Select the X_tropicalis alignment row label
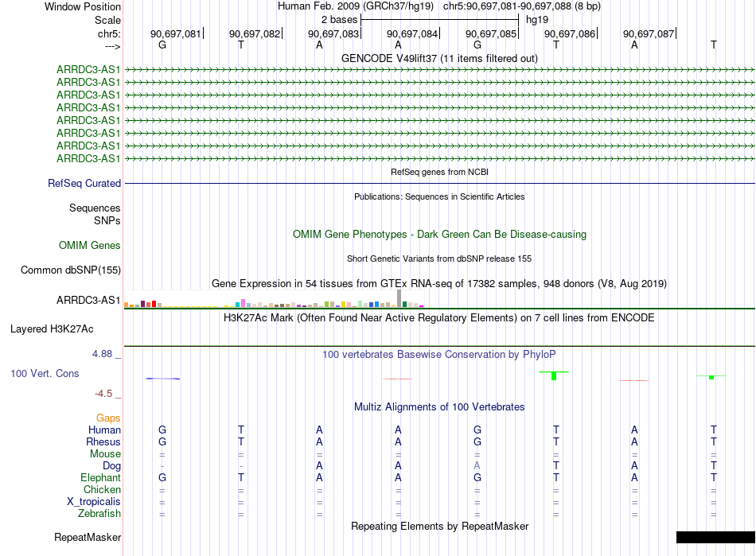756x556 pixels. pos(94,502)
